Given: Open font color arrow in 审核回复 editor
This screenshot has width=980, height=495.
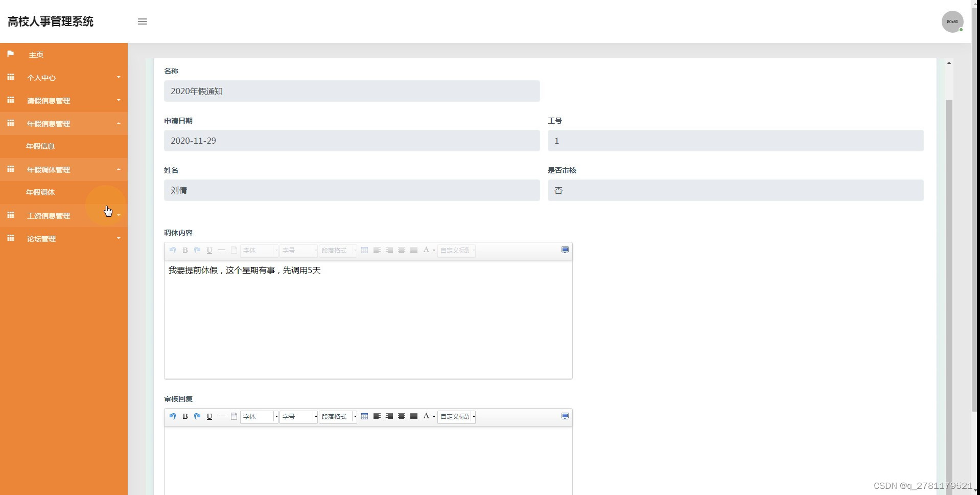Looking at the screenshot, I should click(434, 417).
